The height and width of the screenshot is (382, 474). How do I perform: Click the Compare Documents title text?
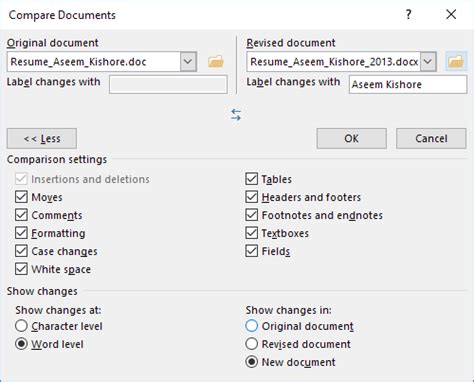[62, 15]
